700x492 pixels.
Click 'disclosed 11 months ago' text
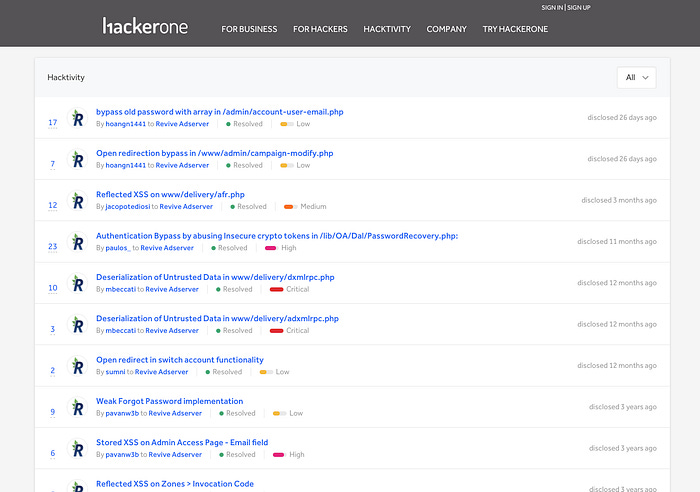pyautogui.click(x=617, y=242)
